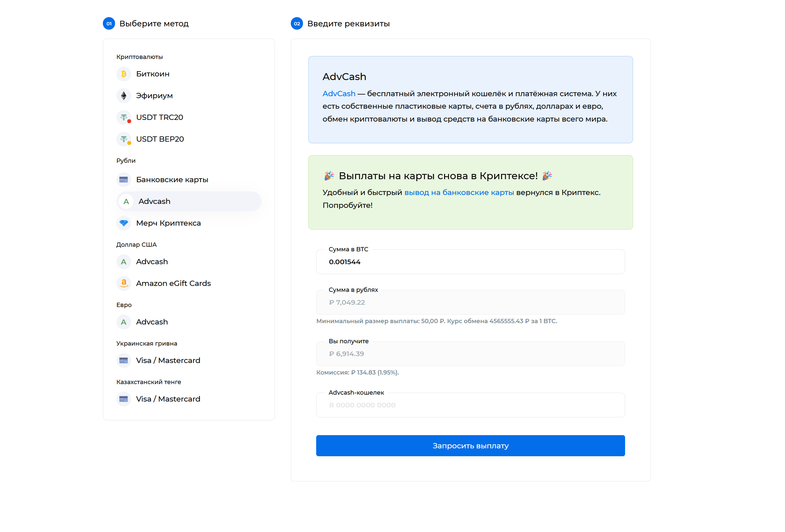
Task: Click the left party popper emoji
Action: tap(329, 176)
